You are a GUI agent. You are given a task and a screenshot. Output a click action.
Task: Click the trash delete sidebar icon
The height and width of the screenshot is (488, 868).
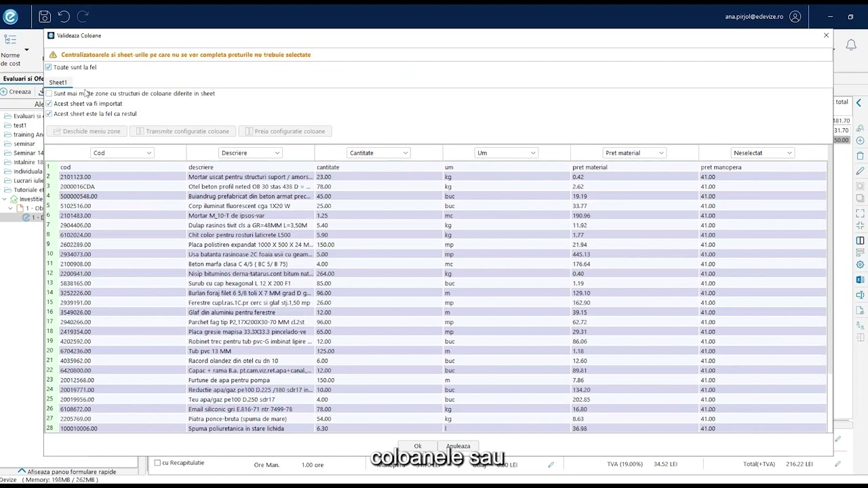(860, 156)
